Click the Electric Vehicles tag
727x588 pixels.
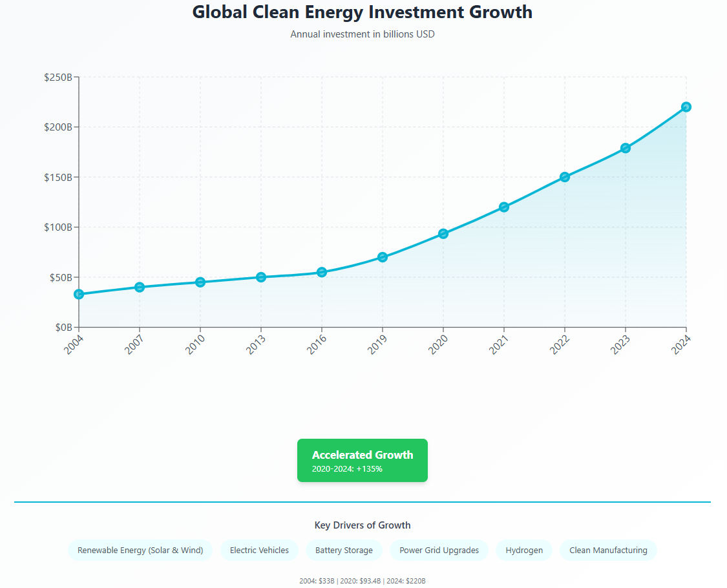(x=259, y=551)
